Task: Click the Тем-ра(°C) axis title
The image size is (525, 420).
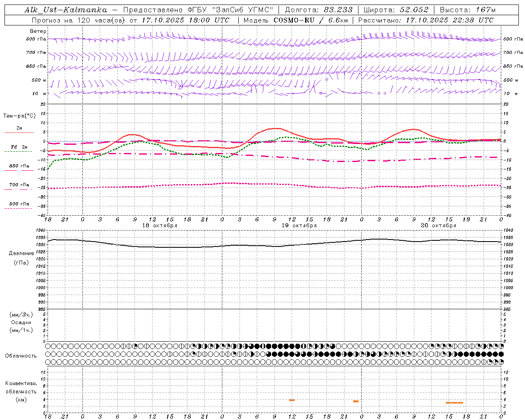Action: click(x=19, y=116)
